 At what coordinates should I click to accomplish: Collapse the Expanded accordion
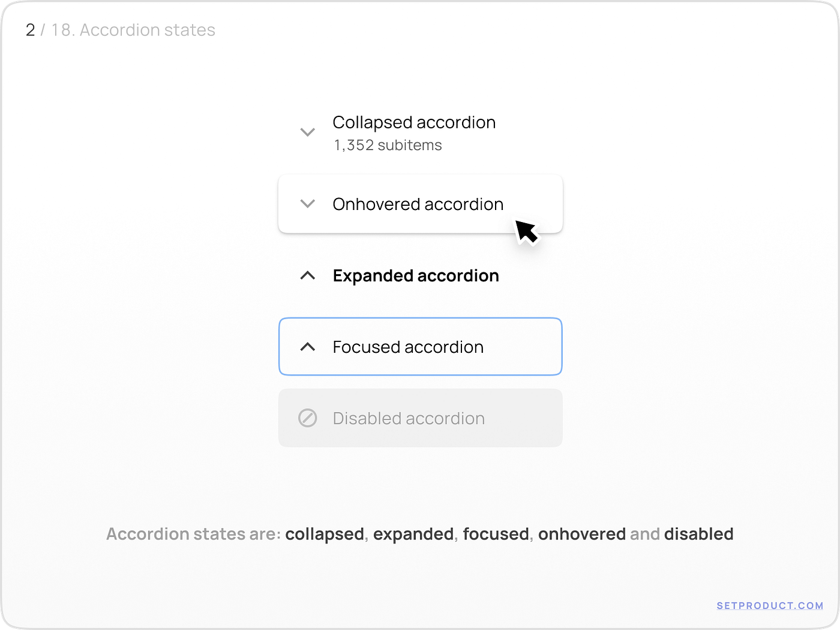point(416,275)
